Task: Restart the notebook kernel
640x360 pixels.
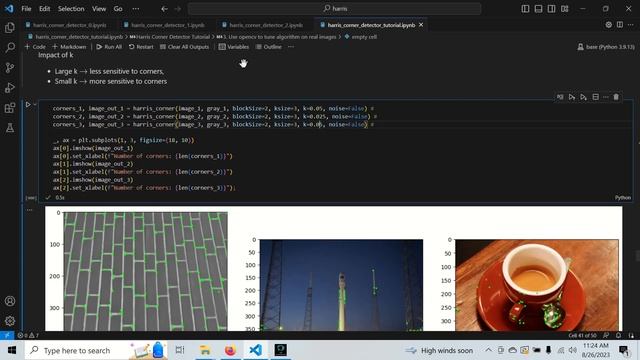Action: point(141,47)
